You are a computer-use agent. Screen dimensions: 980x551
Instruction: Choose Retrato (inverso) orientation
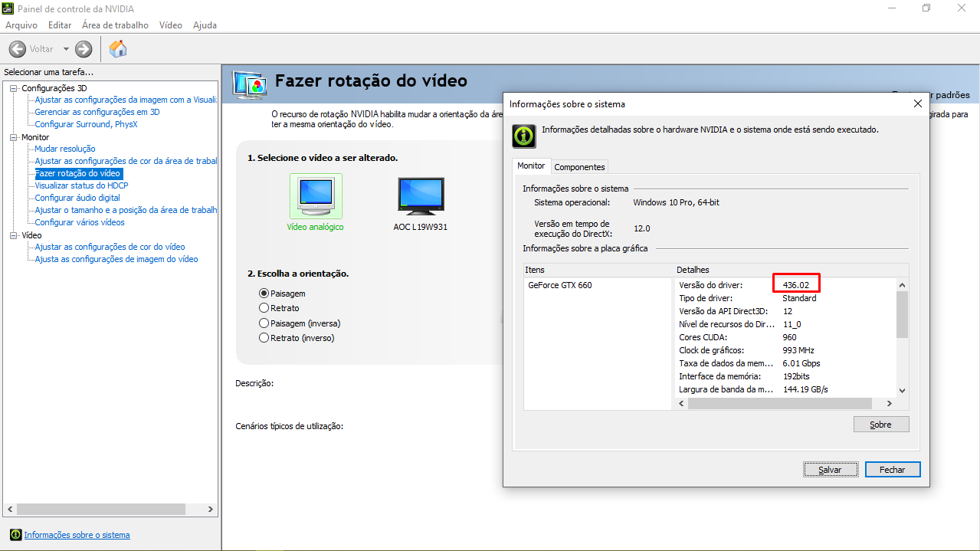click(264, 338)
